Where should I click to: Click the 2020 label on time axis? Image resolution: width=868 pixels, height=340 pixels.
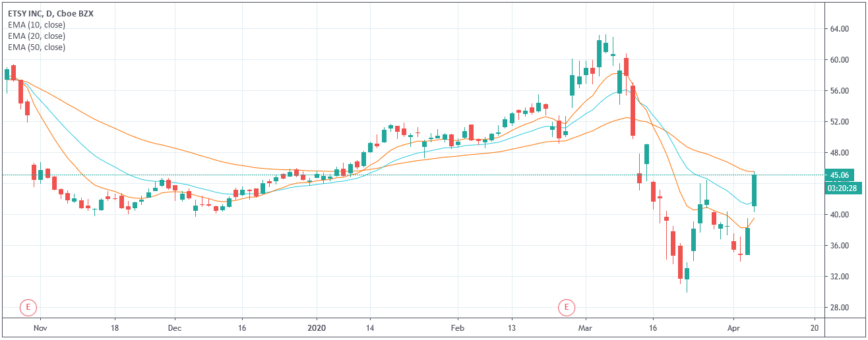tap(317, 327)
